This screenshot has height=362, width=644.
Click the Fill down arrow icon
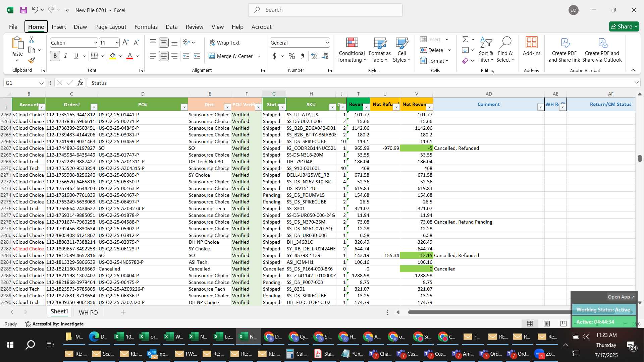[x=465, y=50]
